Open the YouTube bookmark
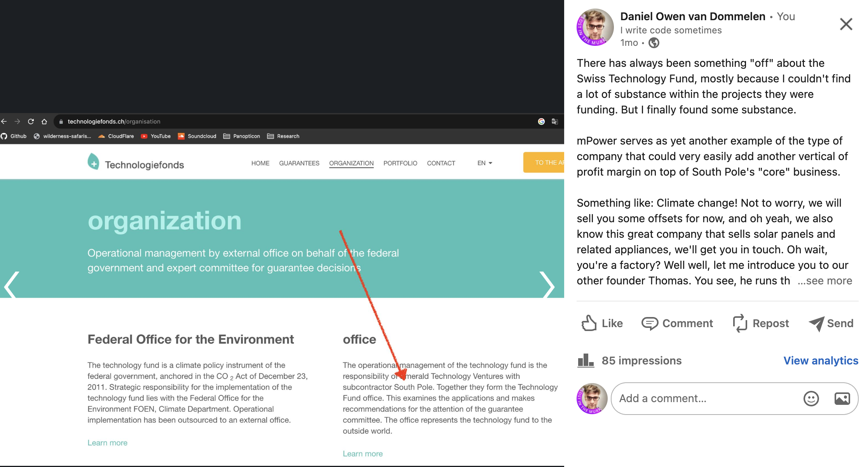The height and width of the screenshot is (467, 868). coord(156,136)
